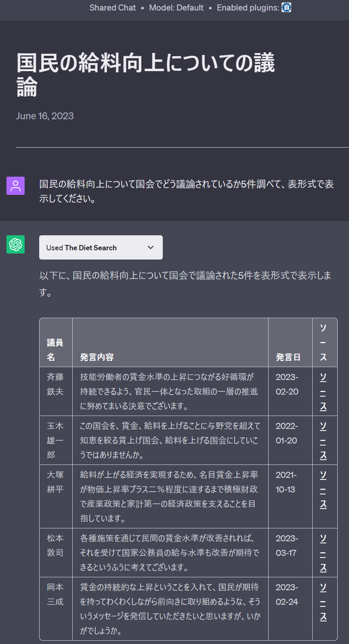Click the 大塚耕平 name cell

tap(55, 482)
